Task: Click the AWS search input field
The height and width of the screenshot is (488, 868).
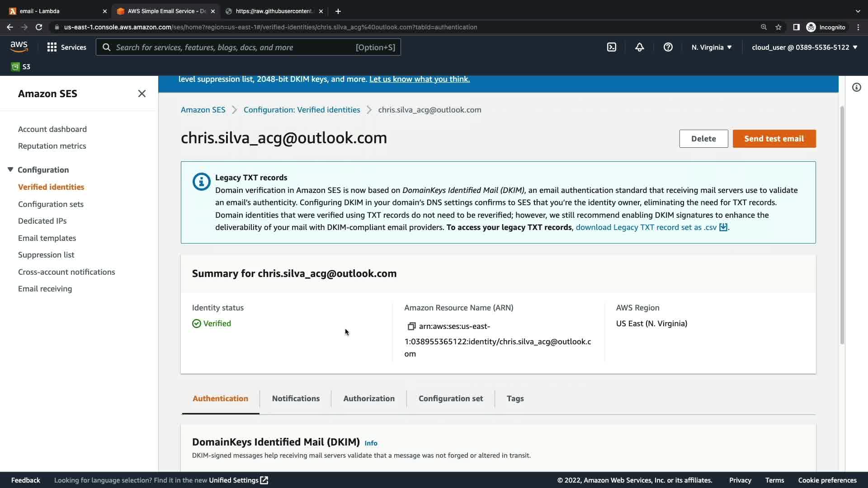Action: 235,47
